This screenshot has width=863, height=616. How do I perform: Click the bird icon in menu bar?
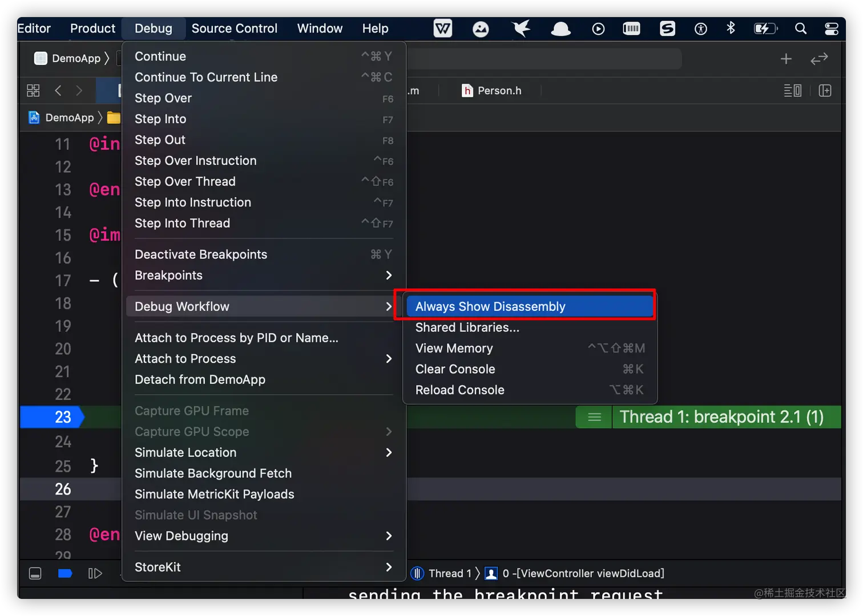click(521, 29)
